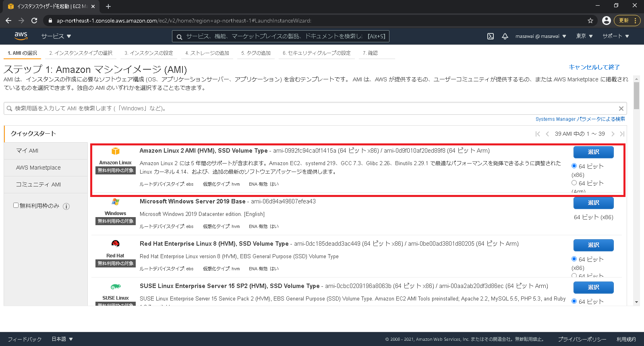Go to the next page of AMI results
This screenshot has height=346, width=644.
point(613,134)
